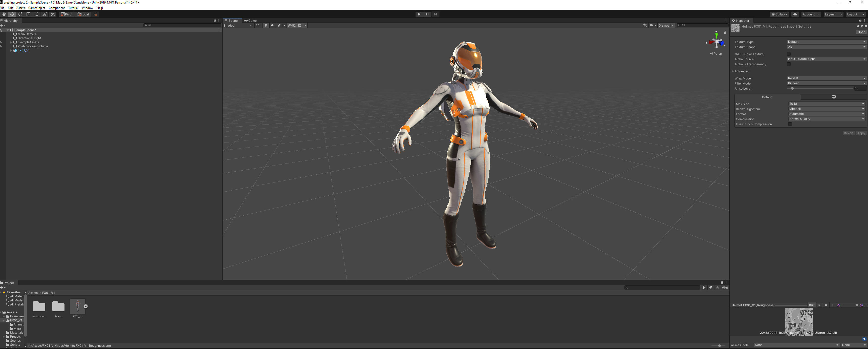Toggle scene audio speaker icon
The width and height of the screenshot is (868, 349).
tap(272, 25)
